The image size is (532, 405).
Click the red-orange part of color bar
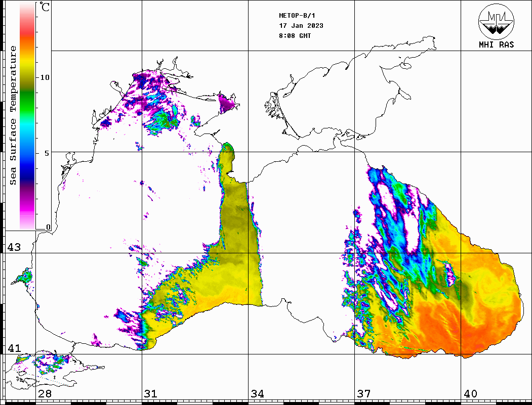pyautogui.click(x=27, y=37)
